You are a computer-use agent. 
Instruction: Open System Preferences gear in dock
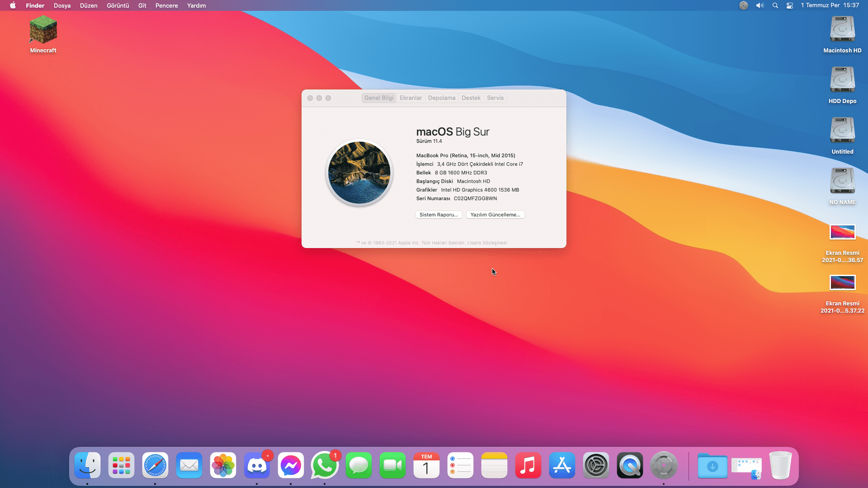point(596,465)
